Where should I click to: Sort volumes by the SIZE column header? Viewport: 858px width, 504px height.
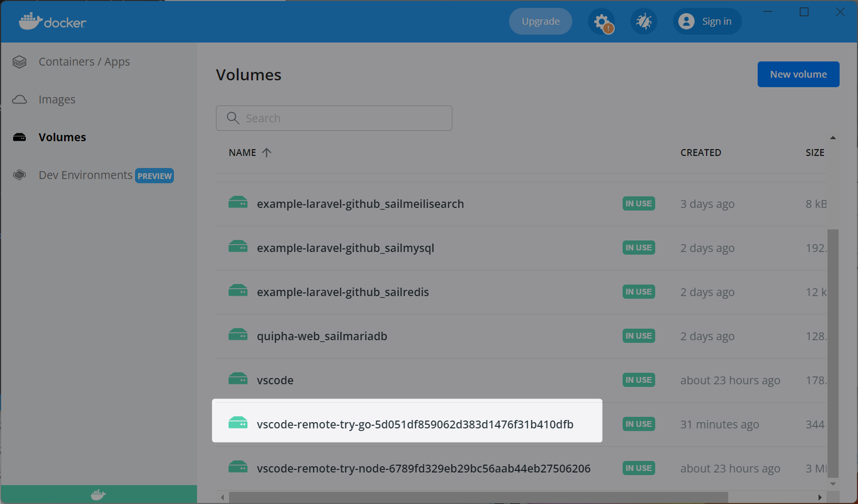[815, 153]
